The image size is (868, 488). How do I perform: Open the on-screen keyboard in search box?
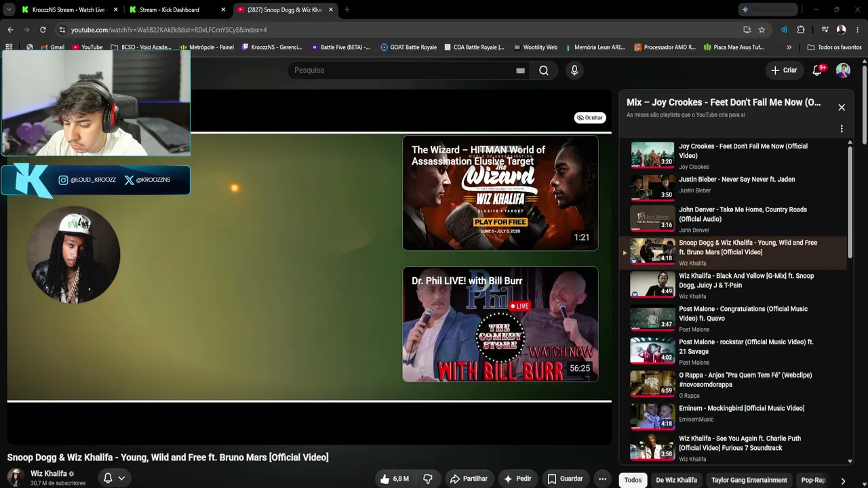[x=520, y=70]
